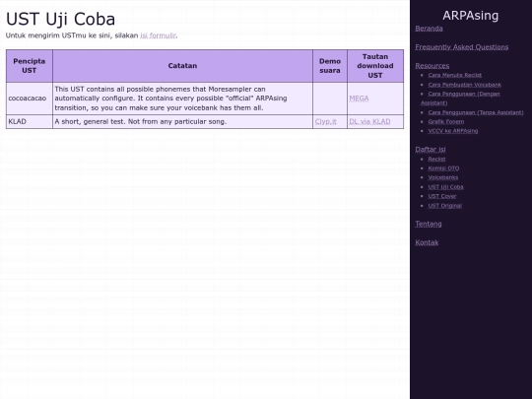This screenshot has height=399, width=532.
Task: Open the MEGA download link
Action: coord(359,99)
